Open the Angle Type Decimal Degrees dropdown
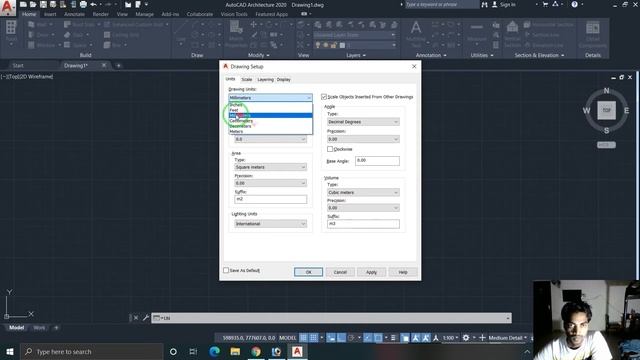Image resolution: width=640 pixels, height=360 pixels. (x=363, y=122)
